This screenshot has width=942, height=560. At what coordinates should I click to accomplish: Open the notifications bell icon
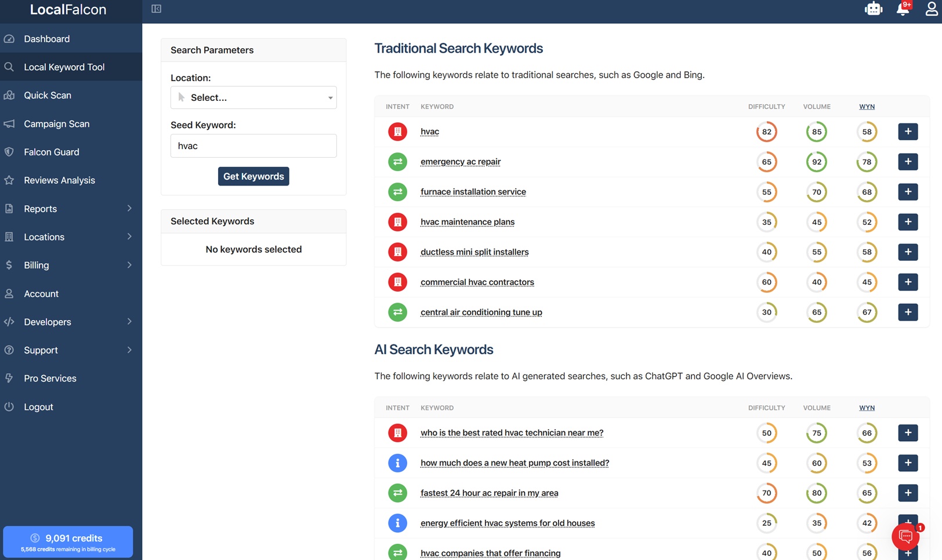click(x=903, y=9)
